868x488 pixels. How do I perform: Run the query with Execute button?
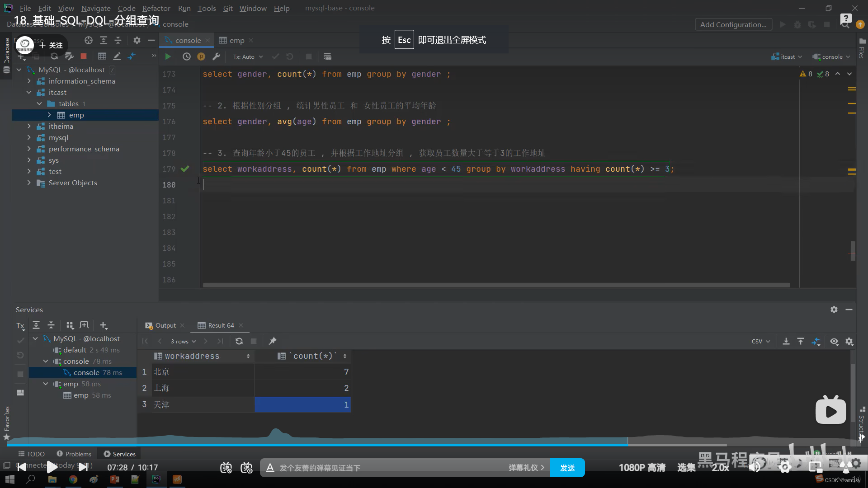(x=168, y=56)
